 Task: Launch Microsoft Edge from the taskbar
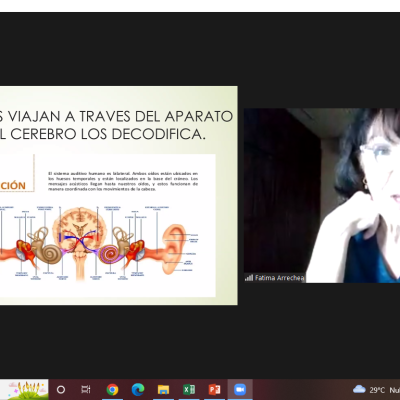point(138,389)
